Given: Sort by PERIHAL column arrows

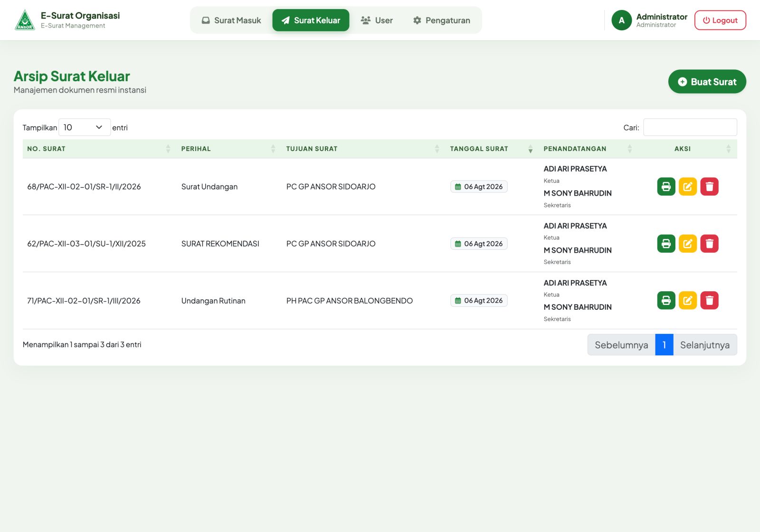Looking at the screenshot, I should pos(273,149).
